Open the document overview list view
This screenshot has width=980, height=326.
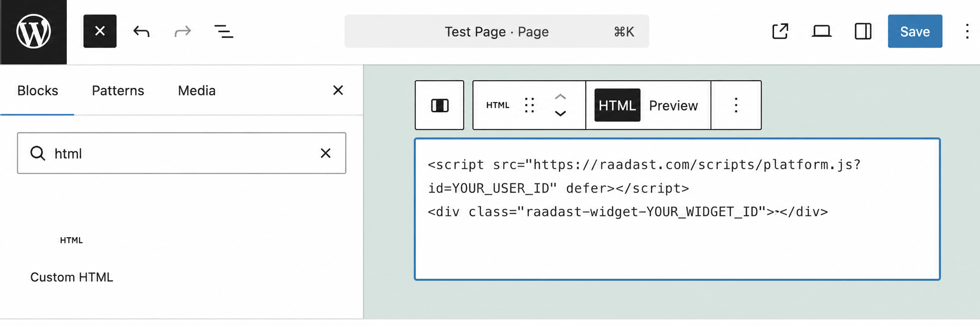pyautogui.click(x=223, y=31)
